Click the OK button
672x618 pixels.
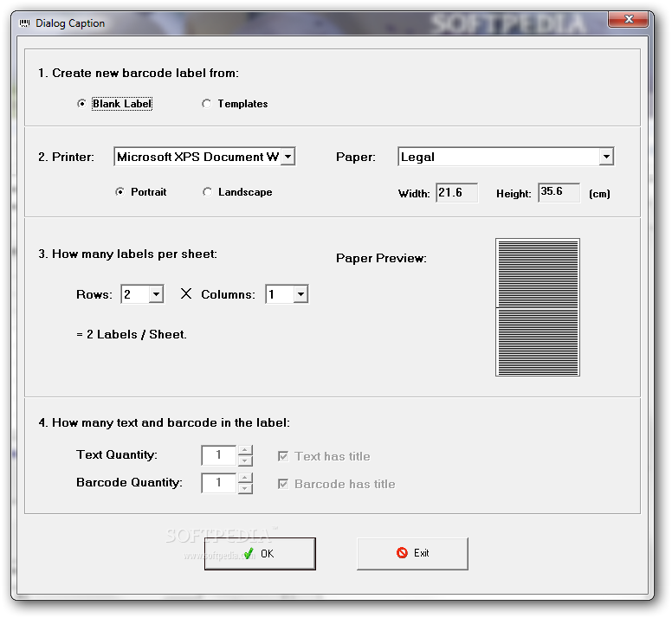[260, 554]
